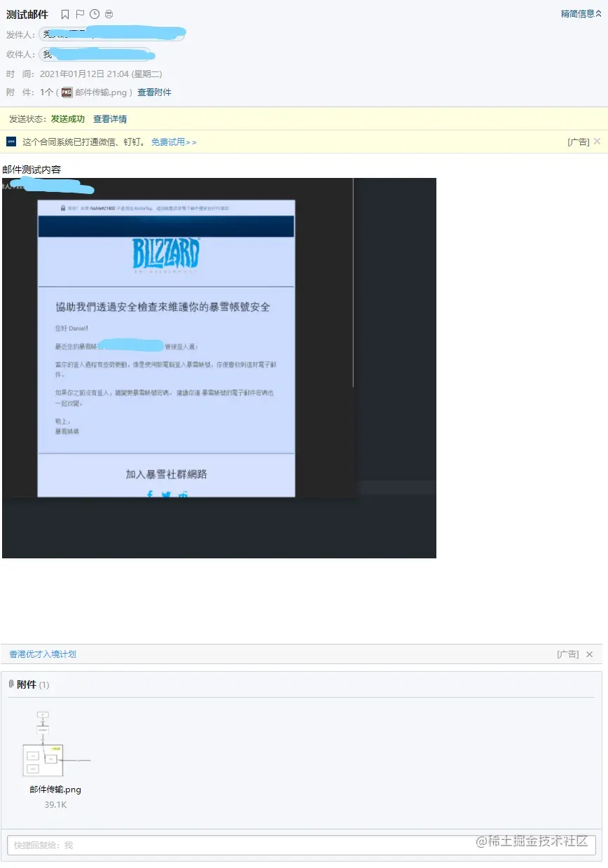Open 查看附件 link

(x=154, y=92)
